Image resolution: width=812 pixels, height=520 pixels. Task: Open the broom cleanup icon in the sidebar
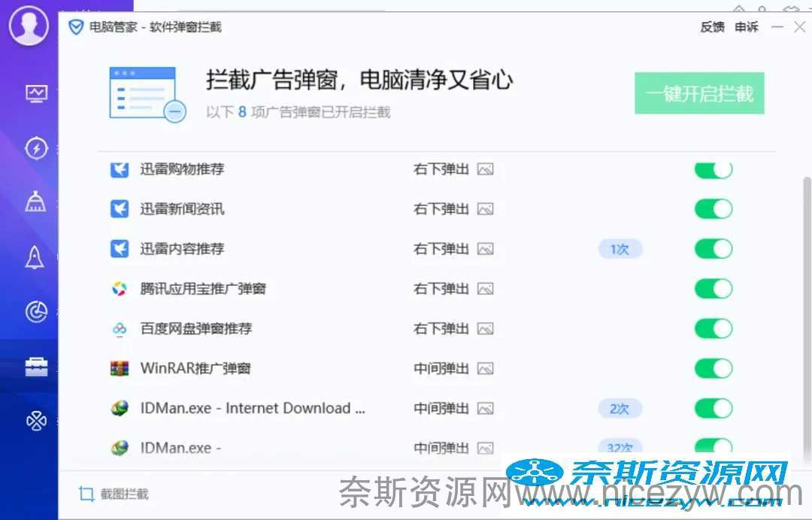pos(36,202)
